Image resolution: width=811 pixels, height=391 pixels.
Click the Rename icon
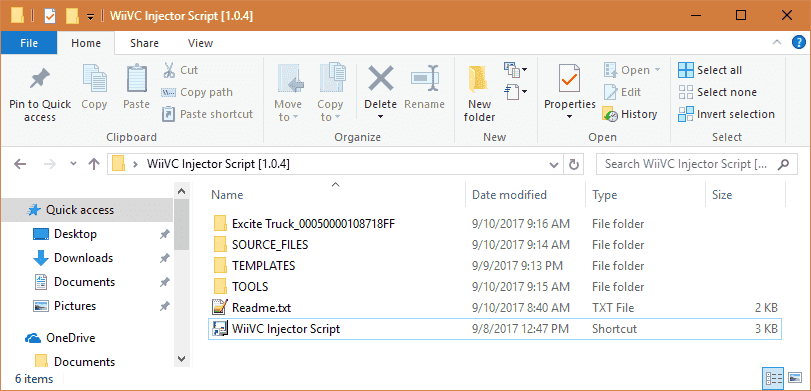point(425,79)
